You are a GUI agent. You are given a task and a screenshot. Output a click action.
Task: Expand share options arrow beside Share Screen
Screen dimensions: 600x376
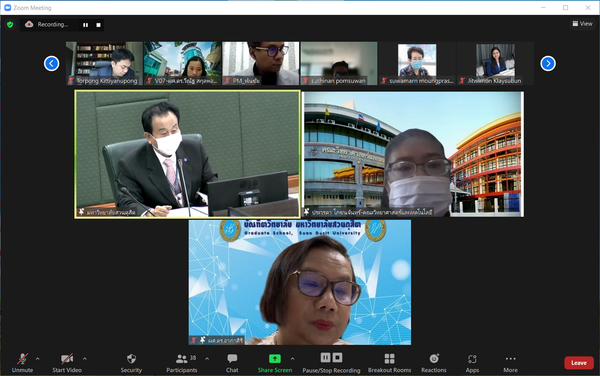coord(292,359)
